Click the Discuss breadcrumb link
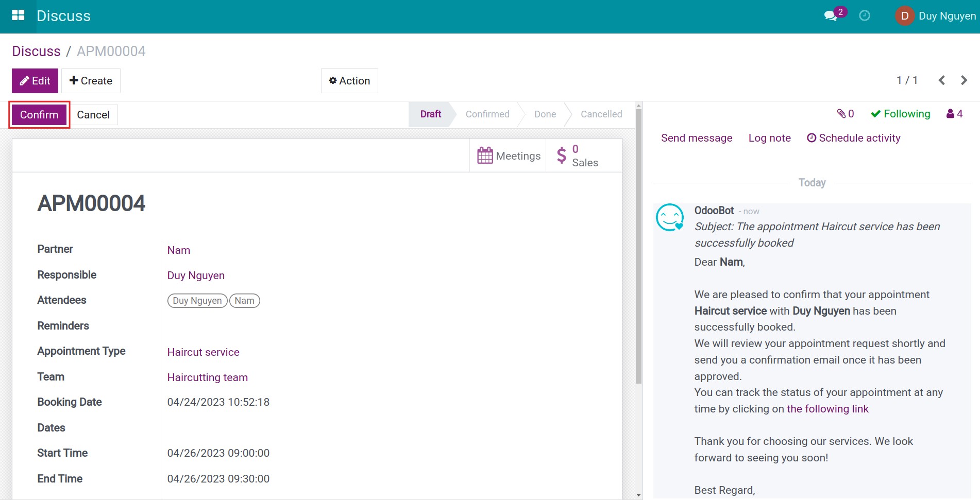Viewport: 980px width, 500px height. tap(36, 51)
